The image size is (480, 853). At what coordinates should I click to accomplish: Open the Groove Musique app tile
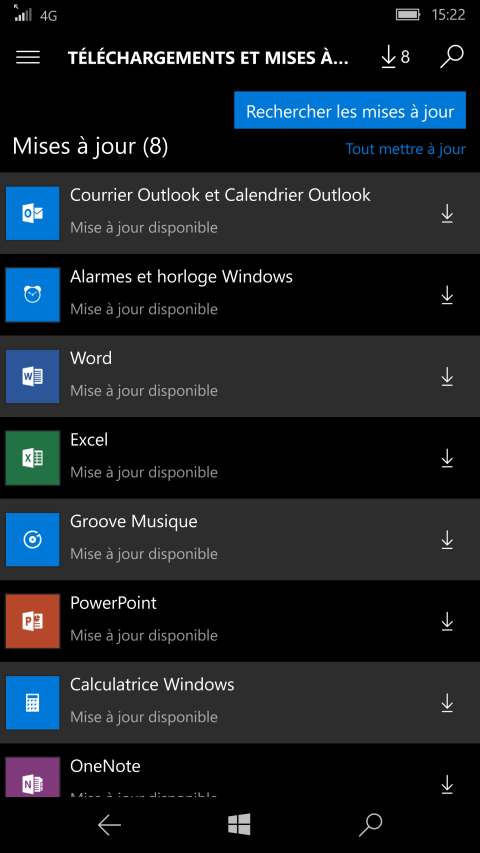tap(33, 540)
